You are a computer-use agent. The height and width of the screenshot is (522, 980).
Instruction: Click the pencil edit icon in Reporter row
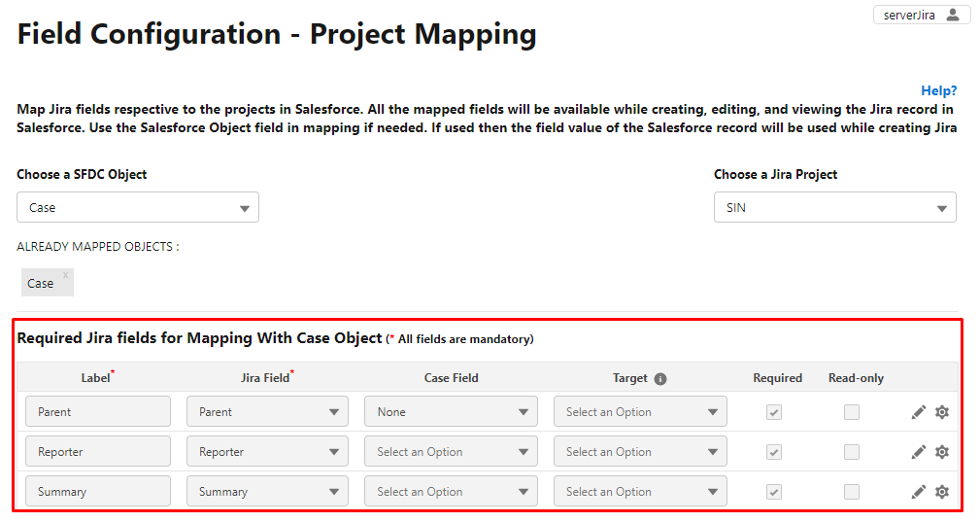[x=918, y=452]
